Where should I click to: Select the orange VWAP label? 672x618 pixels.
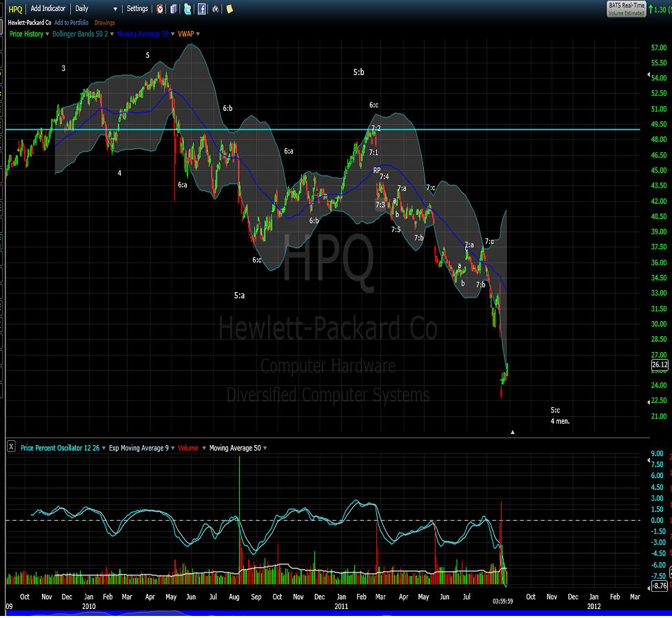pyautogui.click(x=185, y=34)
